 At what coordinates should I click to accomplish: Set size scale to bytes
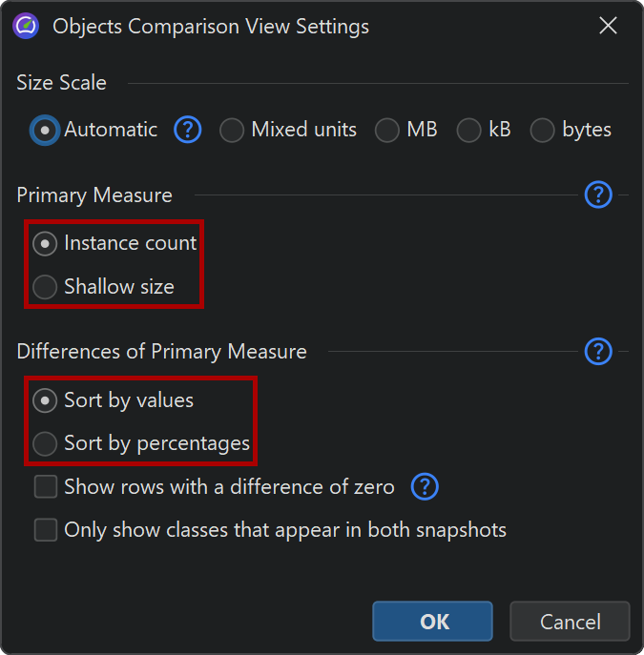coord(543,131)
